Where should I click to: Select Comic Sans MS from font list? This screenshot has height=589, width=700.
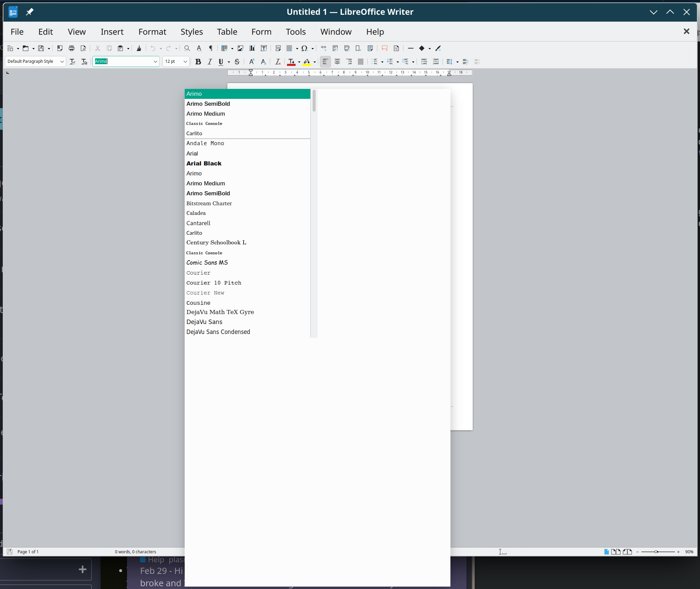pyautogui.click(x=247, y=263)
